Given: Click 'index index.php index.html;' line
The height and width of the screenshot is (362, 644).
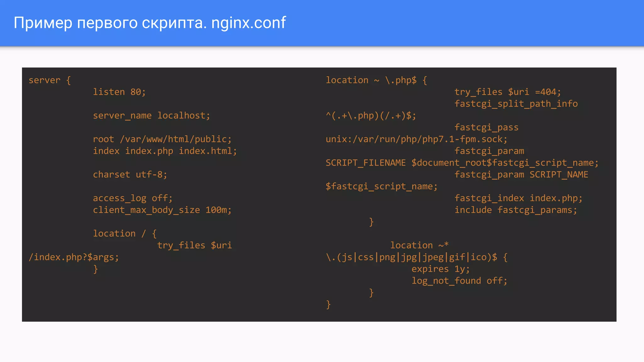Looking at the screenshot, I should [x=165, y=151].
